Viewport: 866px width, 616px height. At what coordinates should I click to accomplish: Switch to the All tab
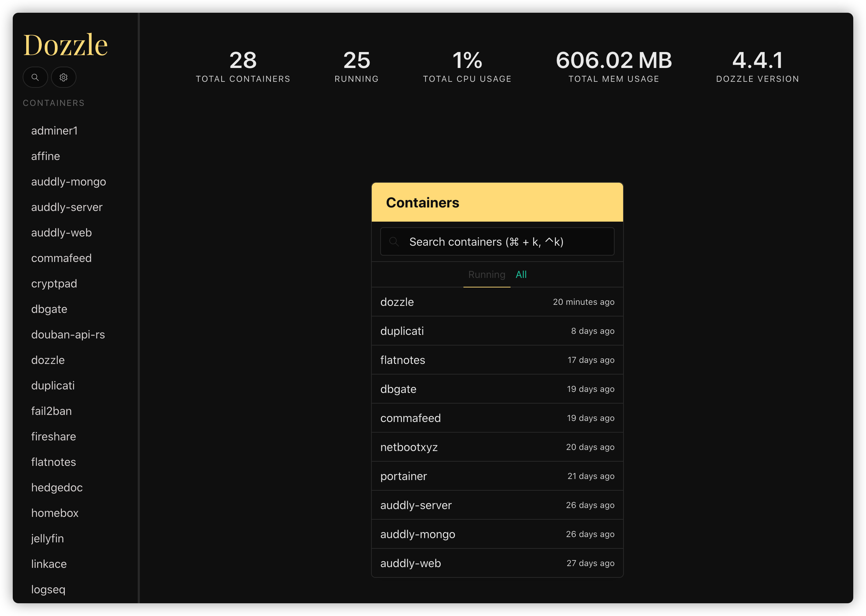point(521,274)
